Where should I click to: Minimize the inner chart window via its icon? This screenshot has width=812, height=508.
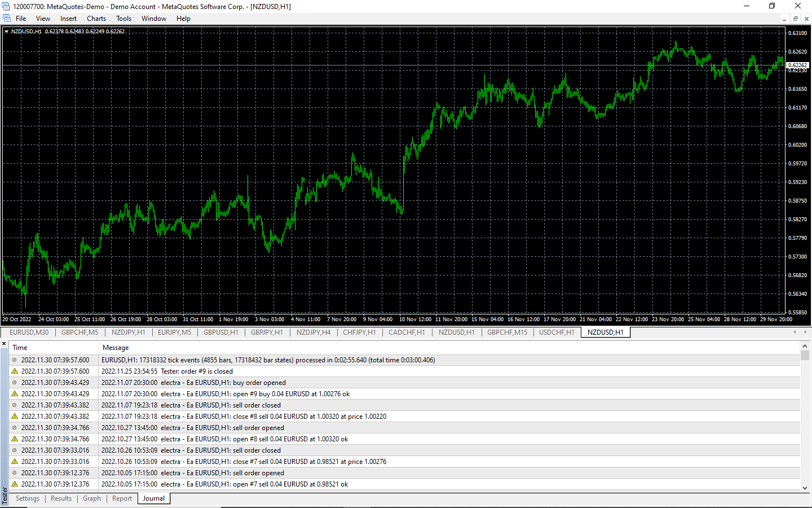pos(784,19)
